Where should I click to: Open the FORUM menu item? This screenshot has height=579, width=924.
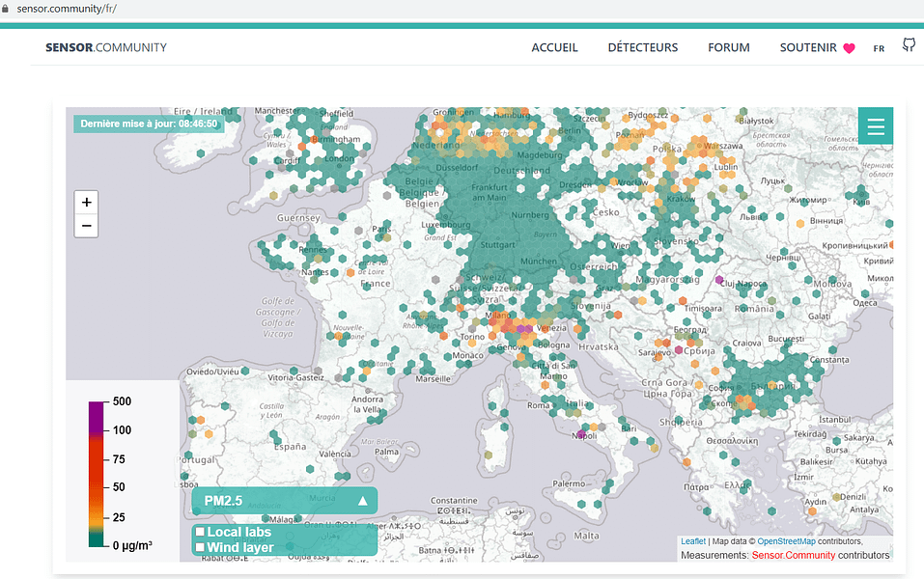click(729, 47)
